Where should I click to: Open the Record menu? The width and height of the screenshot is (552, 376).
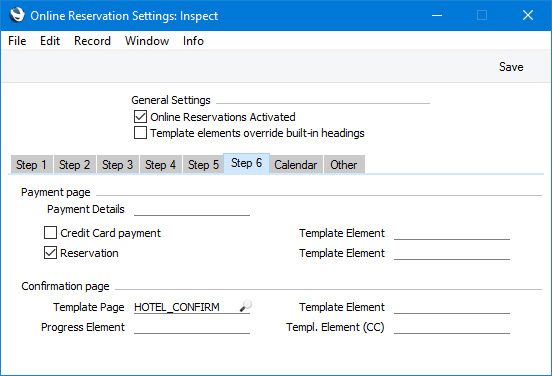92,41
